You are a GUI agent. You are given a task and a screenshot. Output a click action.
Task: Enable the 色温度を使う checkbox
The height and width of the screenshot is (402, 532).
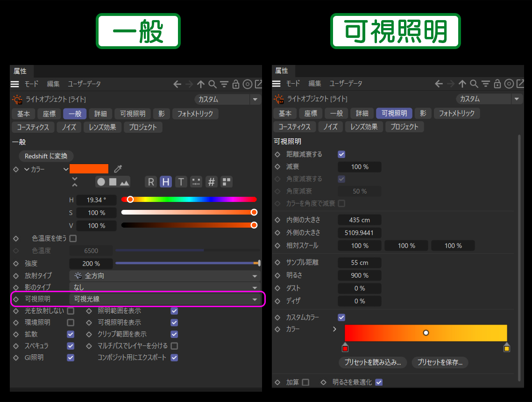[x=73, y=238]
